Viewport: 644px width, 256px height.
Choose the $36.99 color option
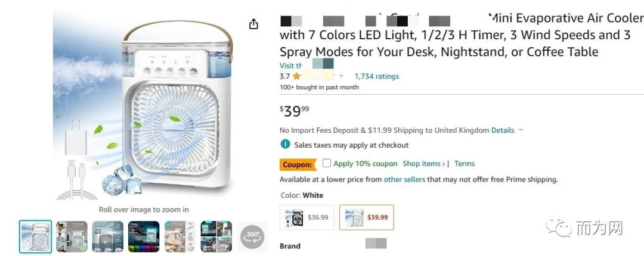[307, 217]
